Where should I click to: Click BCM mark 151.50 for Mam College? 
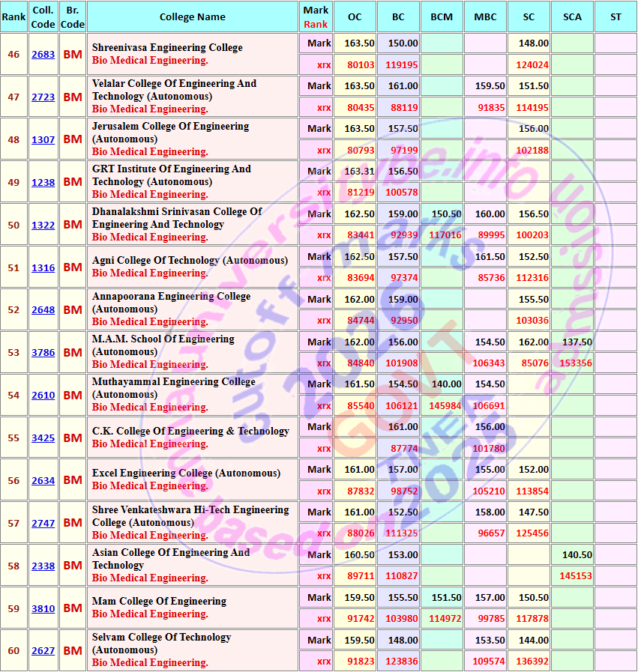(446, 598)
